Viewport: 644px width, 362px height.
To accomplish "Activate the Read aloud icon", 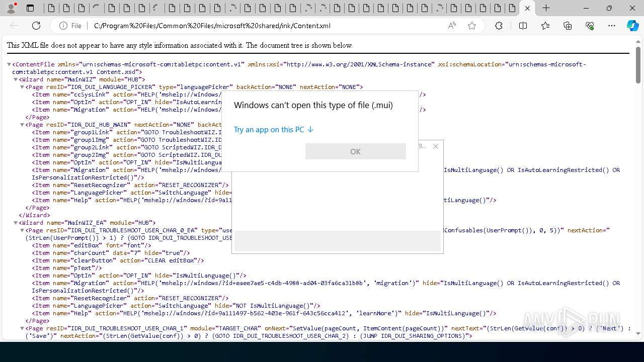I will 452,26.
